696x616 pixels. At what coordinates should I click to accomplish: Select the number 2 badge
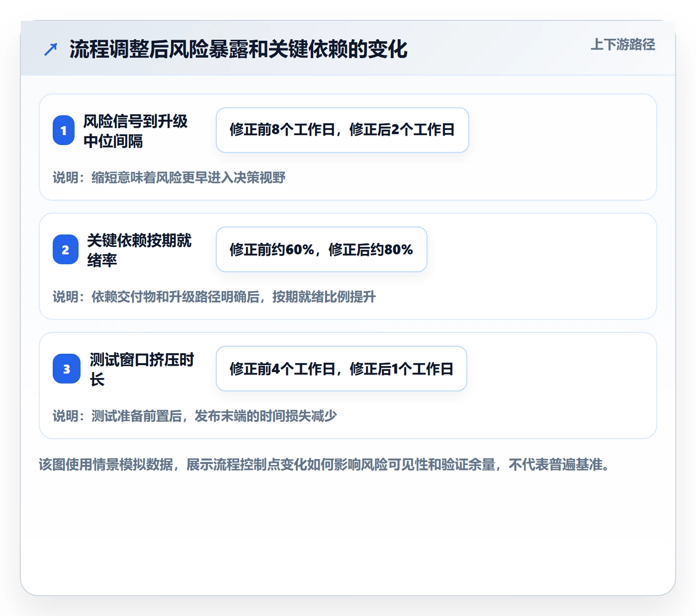tap(66, 249)
